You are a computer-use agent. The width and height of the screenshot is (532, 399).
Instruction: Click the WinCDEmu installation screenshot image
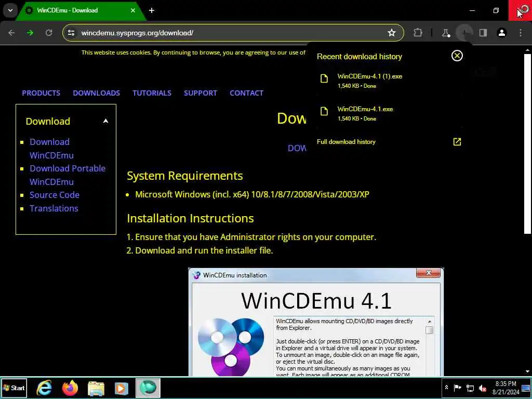click(316, 322)
